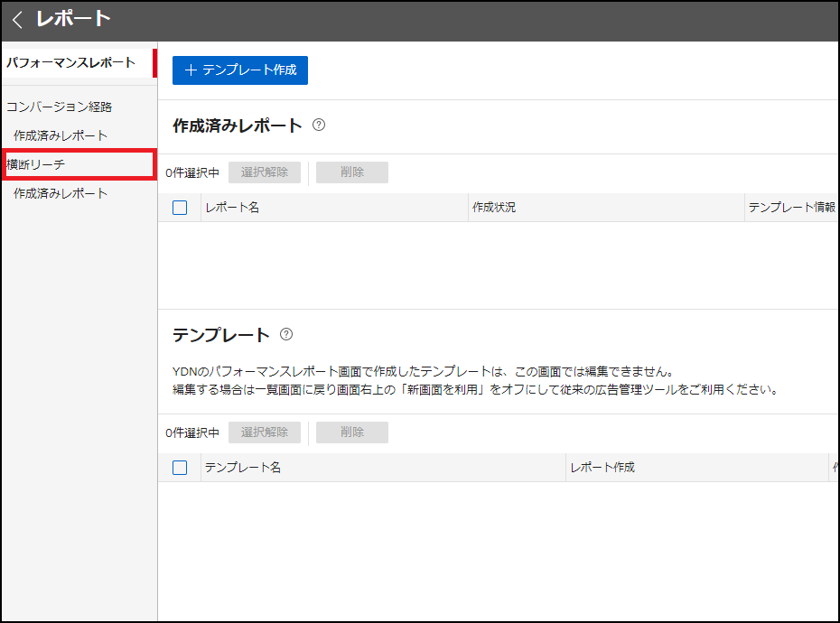Click the テンプレート作成 button

240,70
